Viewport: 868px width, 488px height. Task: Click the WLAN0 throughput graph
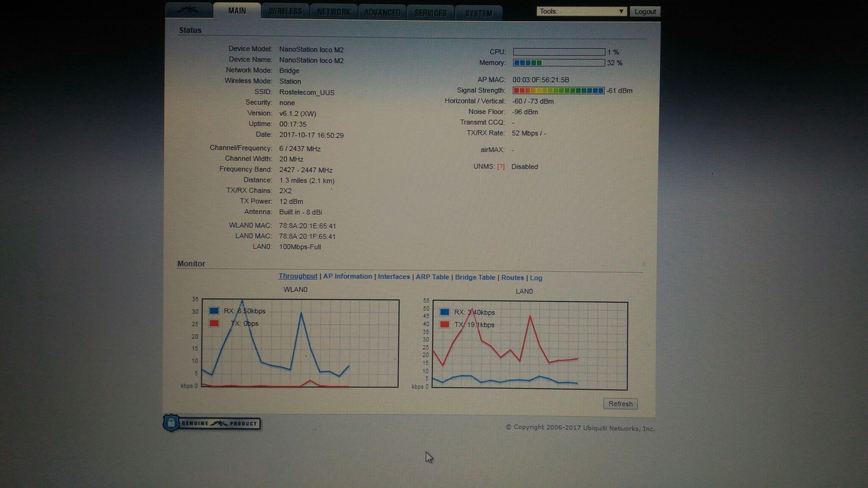point(300,344)
